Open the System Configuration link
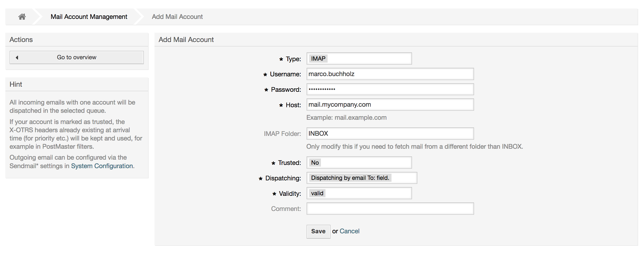 [102, 166]
